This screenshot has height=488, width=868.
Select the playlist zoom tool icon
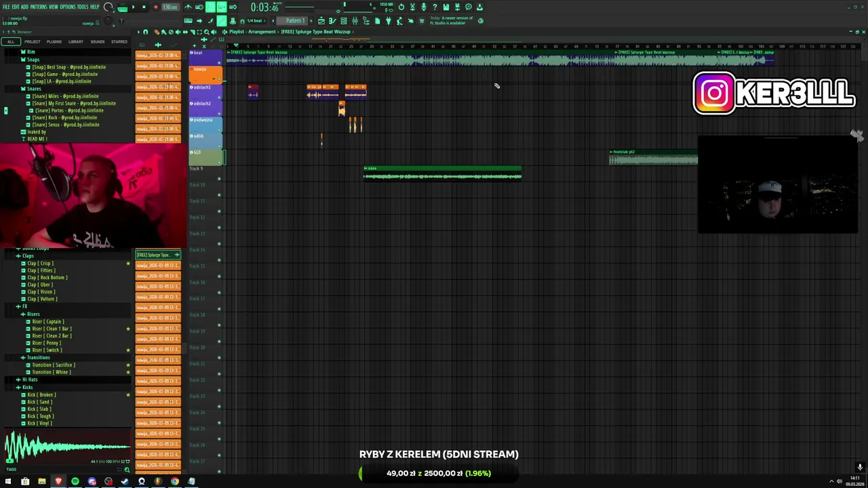[x=207, y=32]
